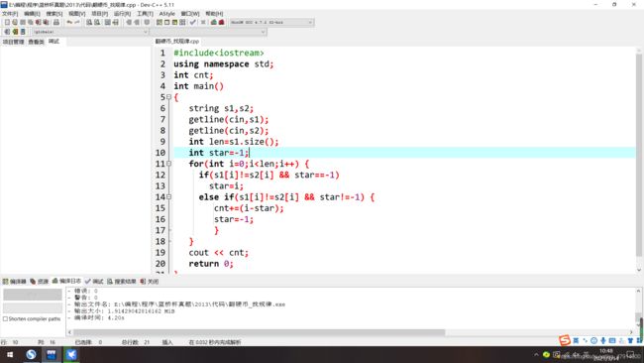Switch to the 资源 bottom tab
This screenshot has height=363, width=644.
tap(40, 282)
